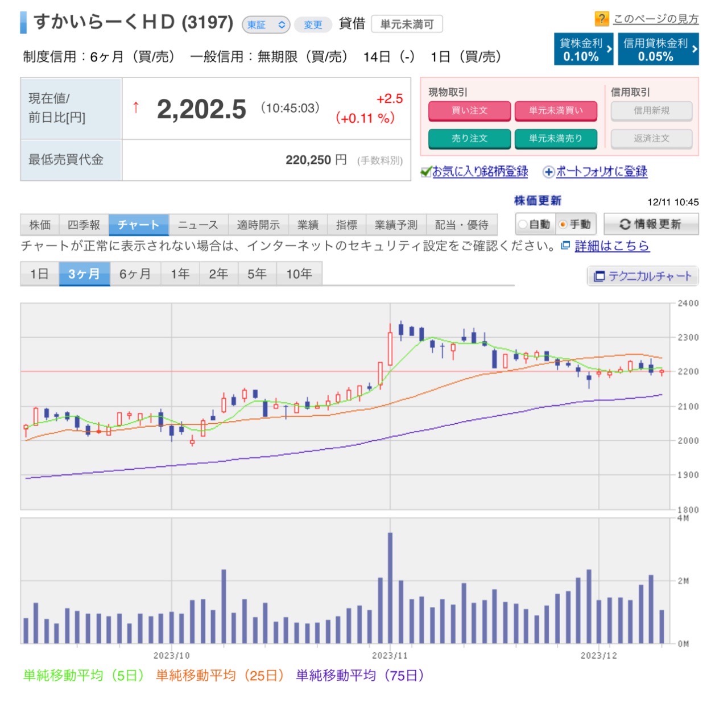Click the 単元未満売り button

click(x=556, y=139)
